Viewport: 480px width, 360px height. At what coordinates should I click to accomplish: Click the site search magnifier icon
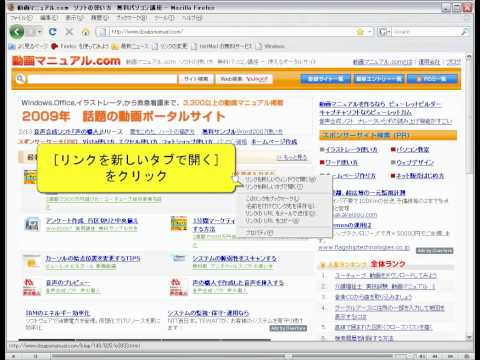(20, 79)
